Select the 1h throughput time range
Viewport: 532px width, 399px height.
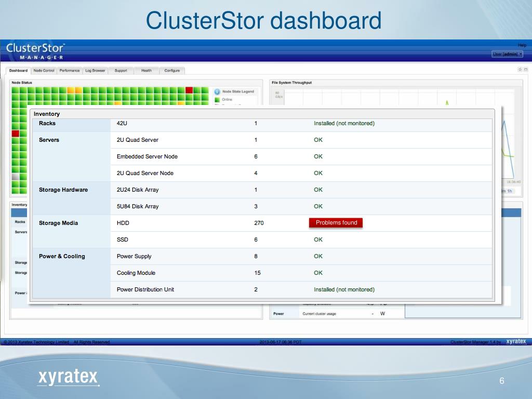click(x=510, y=191)
